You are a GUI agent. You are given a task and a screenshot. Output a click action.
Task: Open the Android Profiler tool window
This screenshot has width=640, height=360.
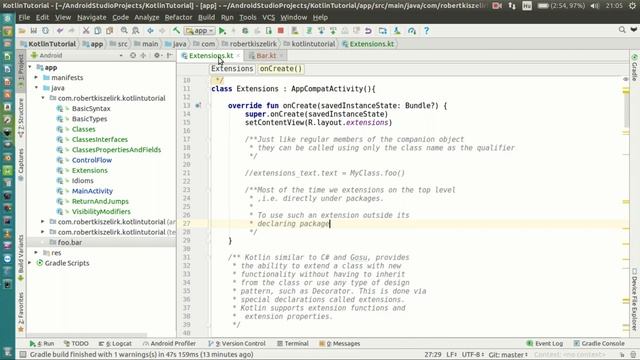tap(169, 343)
